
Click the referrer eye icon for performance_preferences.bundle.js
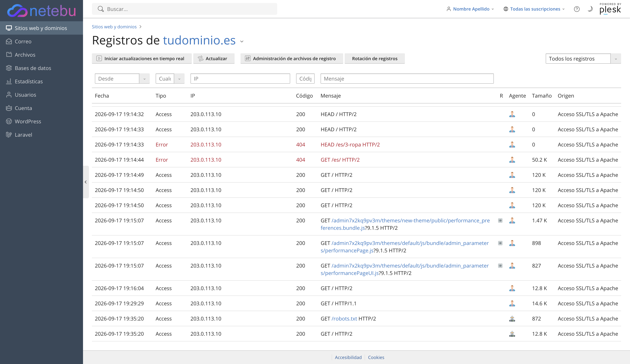(x=500, y=221)
